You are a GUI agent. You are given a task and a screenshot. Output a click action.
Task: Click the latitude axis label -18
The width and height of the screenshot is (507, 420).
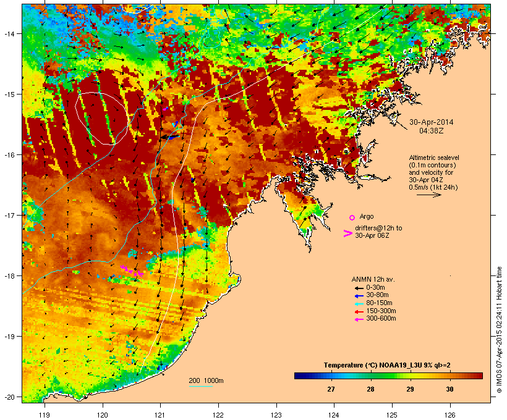point(9,276)
